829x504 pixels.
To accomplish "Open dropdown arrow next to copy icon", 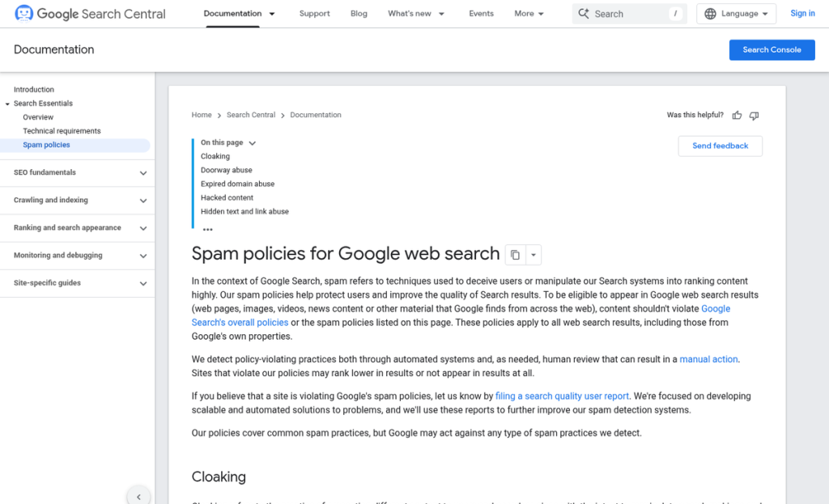I will pyautogui.click(x=533, y=255).
